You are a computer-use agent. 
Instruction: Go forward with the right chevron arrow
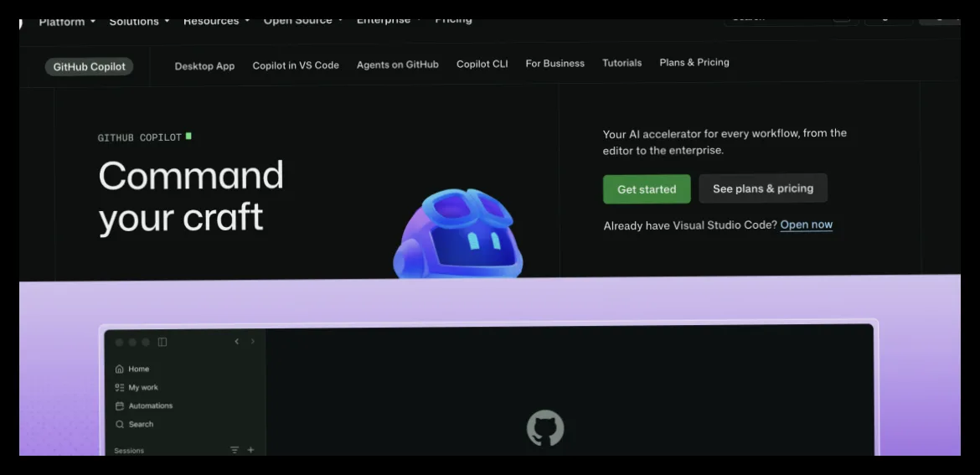pyautogui.click(x=252, y=341)
